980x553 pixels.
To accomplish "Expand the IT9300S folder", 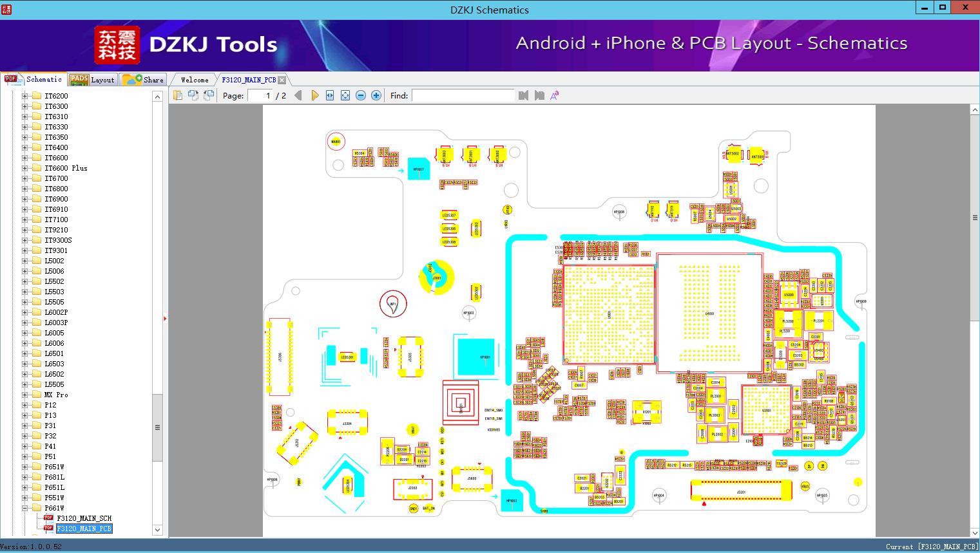I will 25,240.
